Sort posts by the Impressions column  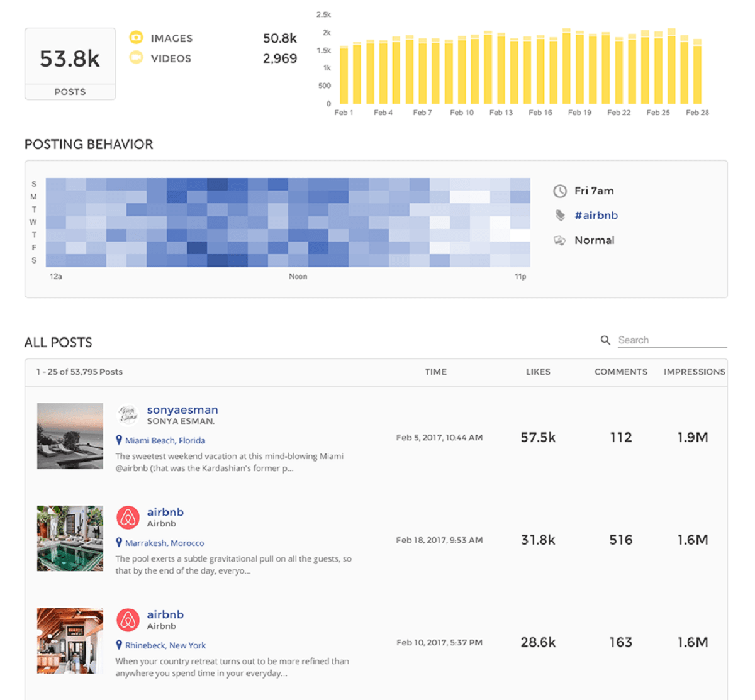point(694,372)
